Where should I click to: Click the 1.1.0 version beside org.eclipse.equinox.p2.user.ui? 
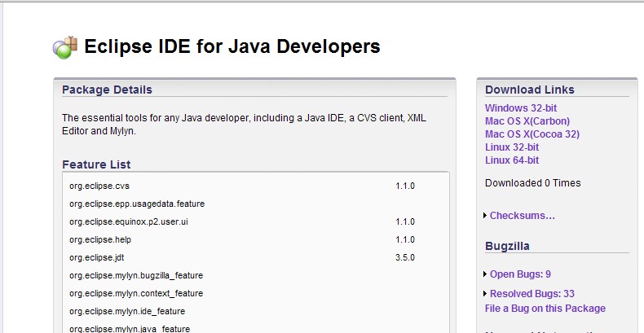pyautogui.click(x=405, y=221)
